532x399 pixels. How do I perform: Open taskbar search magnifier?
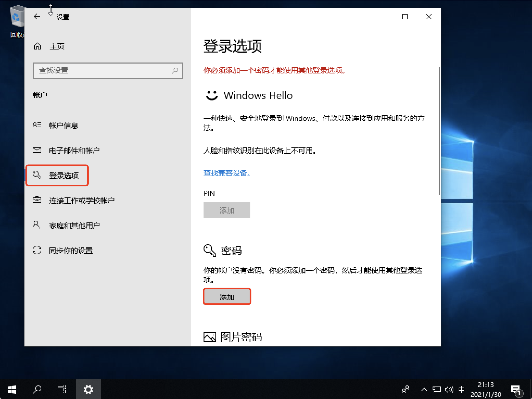(x=37, y=390)
